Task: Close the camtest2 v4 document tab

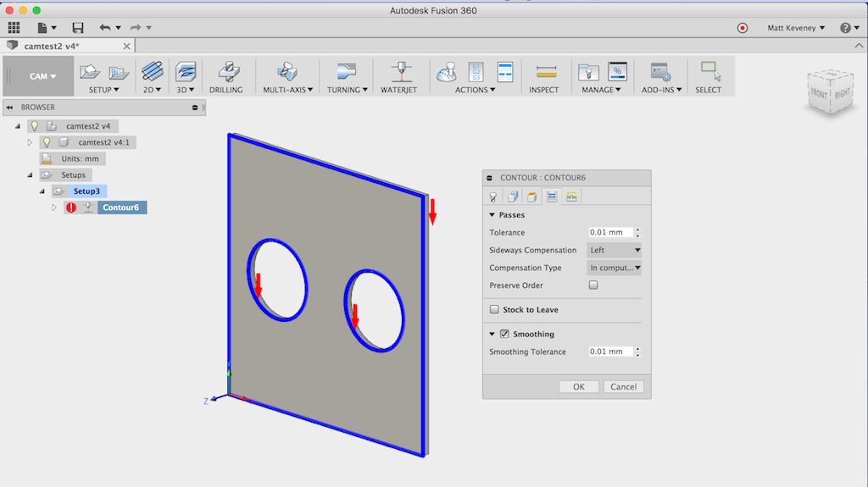Action: tap(127, 46)
